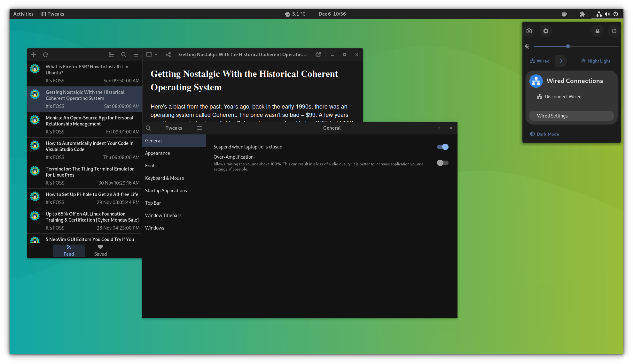Open the Tweaks hamburger menu
633x364 pixels.
(x=199, y=128)
